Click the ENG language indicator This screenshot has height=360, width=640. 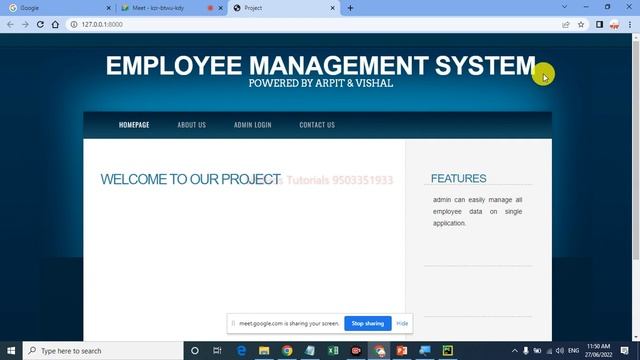[x=573, y=351]
